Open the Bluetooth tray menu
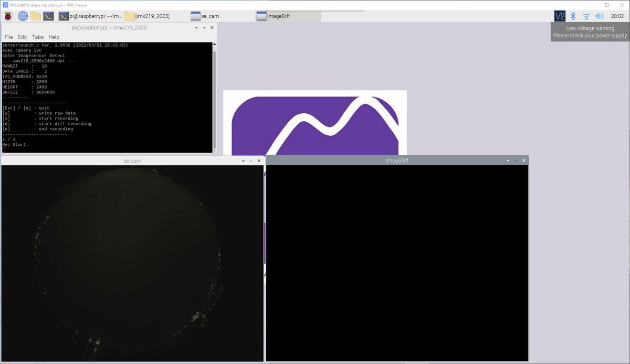The width and height of the screenshot is (630, 364). pos(573,16)
